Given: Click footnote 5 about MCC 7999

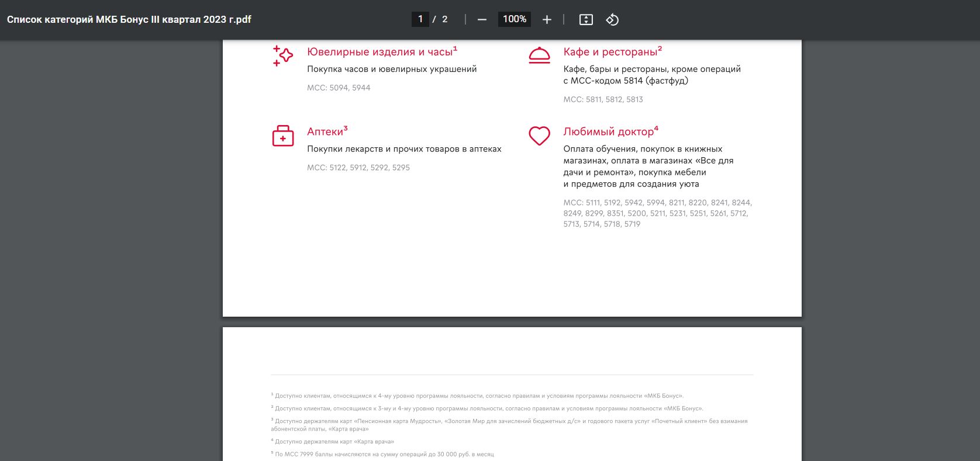Looking at the screenshot, I should (382, 454).
